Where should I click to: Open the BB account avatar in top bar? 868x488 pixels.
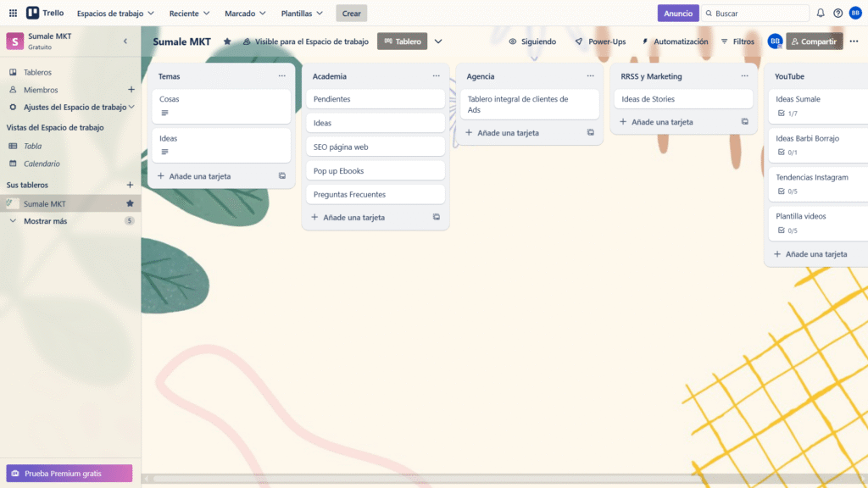point(854,13)
